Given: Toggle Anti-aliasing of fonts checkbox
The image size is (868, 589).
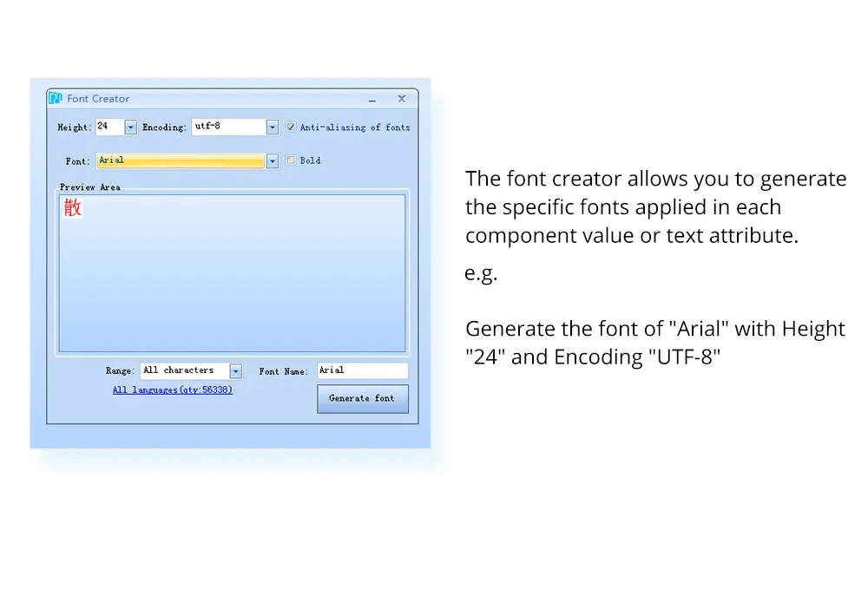Looking at the screenshot, I should coord(291,127).
